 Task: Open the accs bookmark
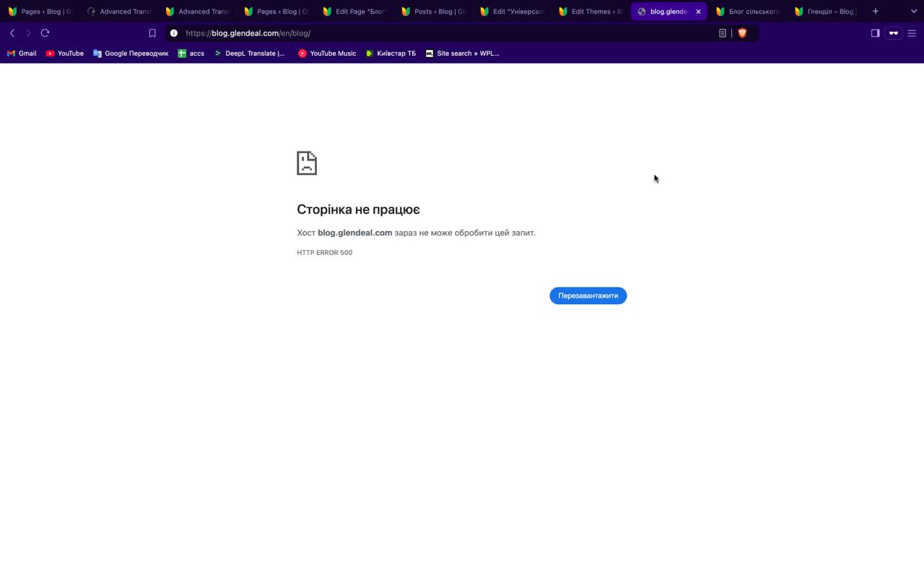coord(191,53)
